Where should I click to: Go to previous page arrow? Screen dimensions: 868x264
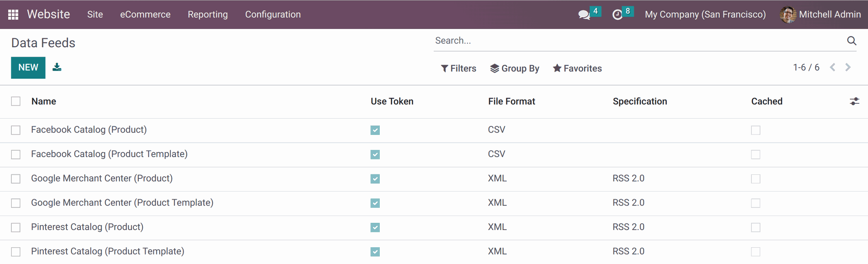832,67
